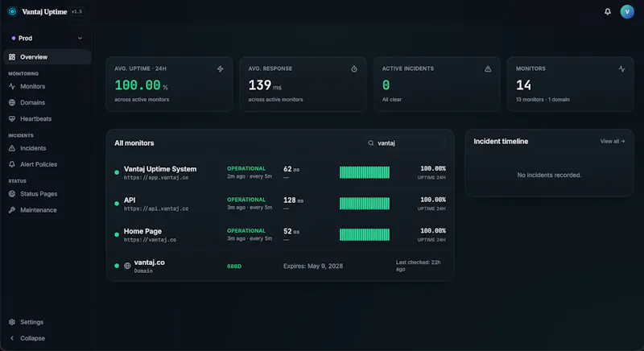Viewport: 644px width, 351px height.
Task: Click the https://vantaj.co URL text
Action: pyautogui.click(x=150, y=240)
